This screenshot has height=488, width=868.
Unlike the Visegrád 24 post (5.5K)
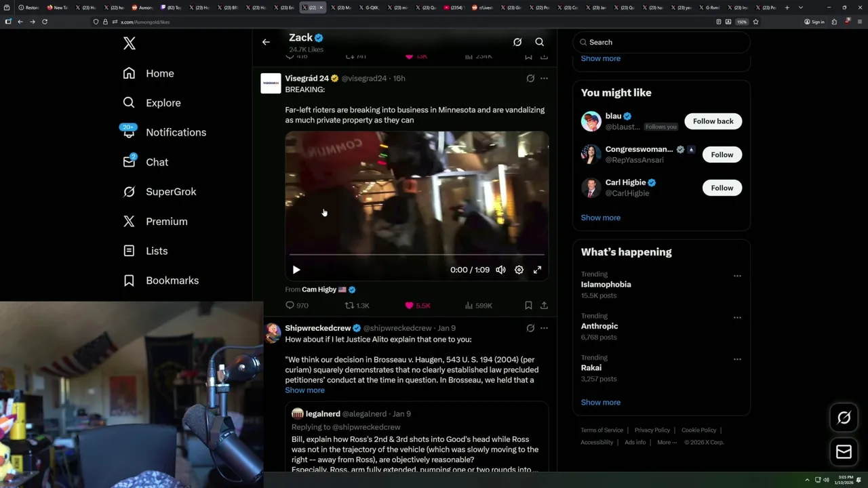click(417, 306)
